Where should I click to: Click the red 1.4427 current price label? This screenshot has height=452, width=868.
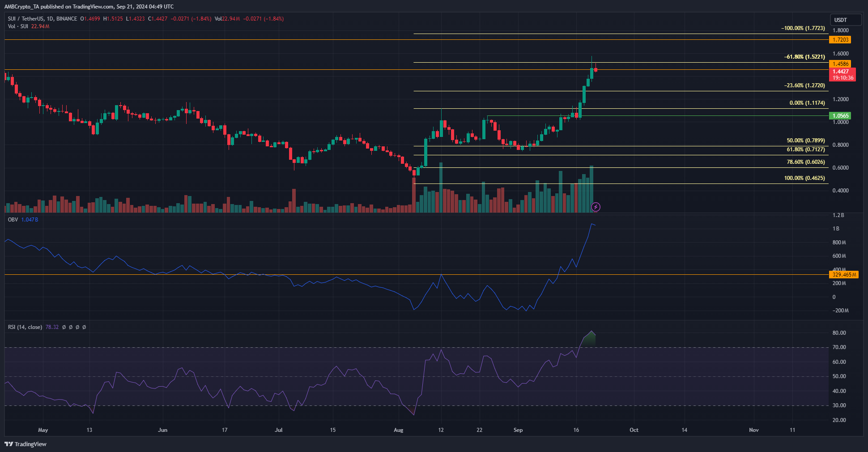pyautogui.click(x=842, y=72)
